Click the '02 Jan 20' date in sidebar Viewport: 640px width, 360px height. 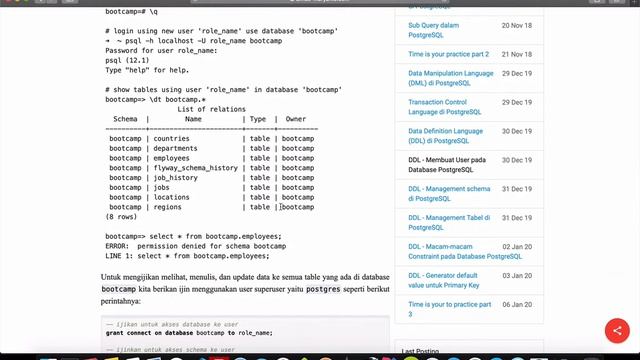[x=517, y=247]
